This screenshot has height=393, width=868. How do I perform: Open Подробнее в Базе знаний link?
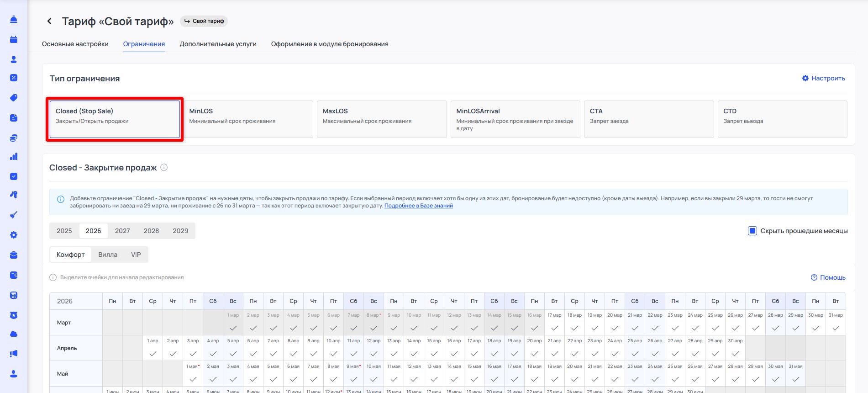tap(418, 206)
